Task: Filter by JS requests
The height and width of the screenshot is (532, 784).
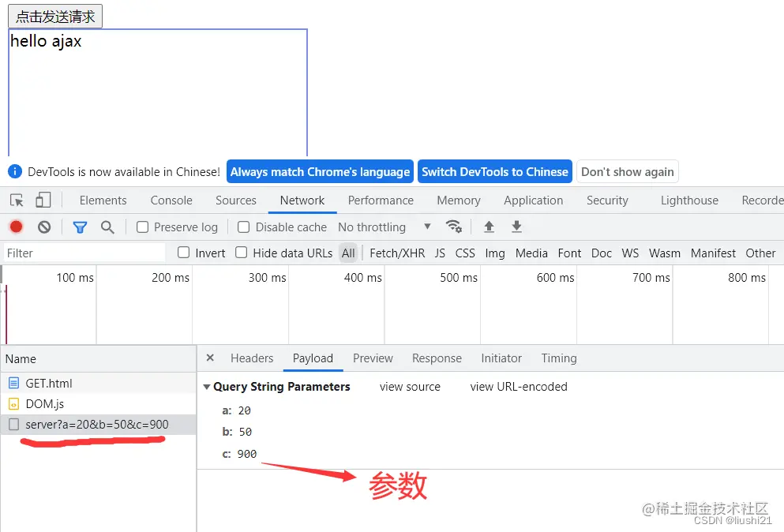Action: pyautogui.click(x=440, y=253)
